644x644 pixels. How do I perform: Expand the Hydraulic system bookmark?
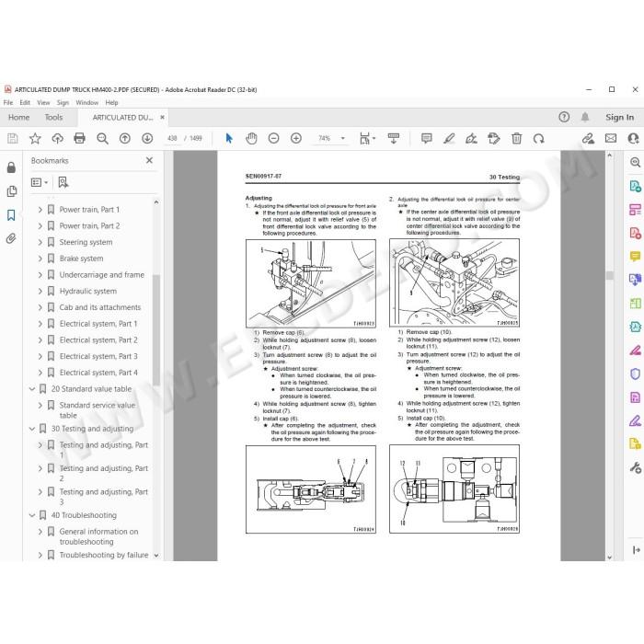pyautogui.click(x=40, y=292)
